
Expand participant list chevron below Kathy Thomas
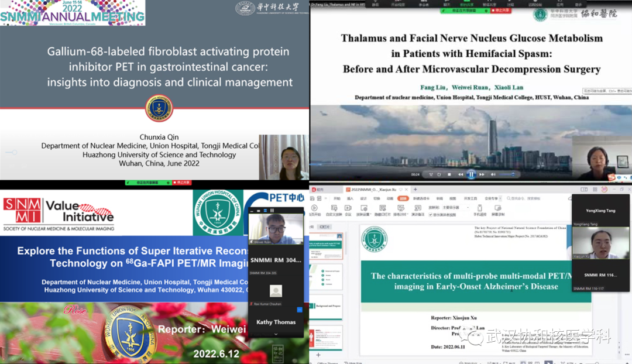tap(276, 334)
